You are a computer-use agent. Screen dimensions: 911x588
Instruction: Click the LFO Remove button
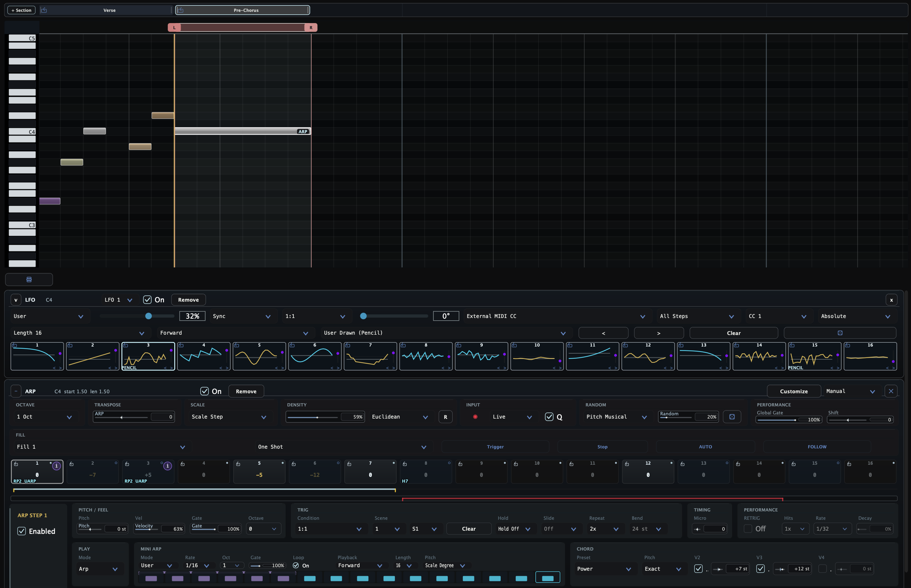pyautogui.click(x=188, y=300)
